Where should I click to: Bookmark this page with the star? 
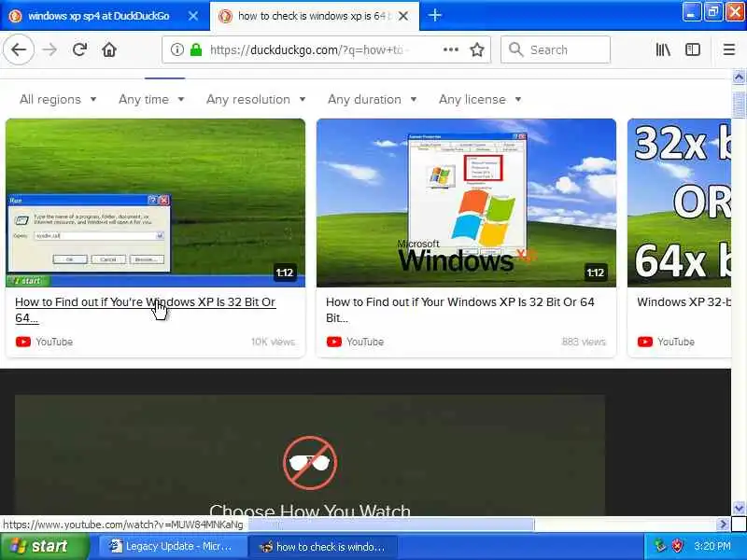477,49
